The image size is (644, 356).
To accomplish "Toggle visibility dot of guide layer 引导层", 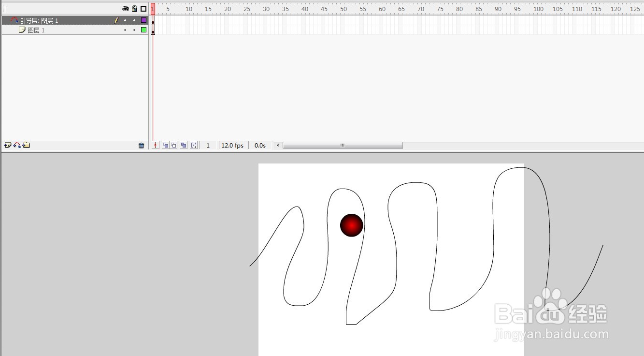I will pos(125,20).
